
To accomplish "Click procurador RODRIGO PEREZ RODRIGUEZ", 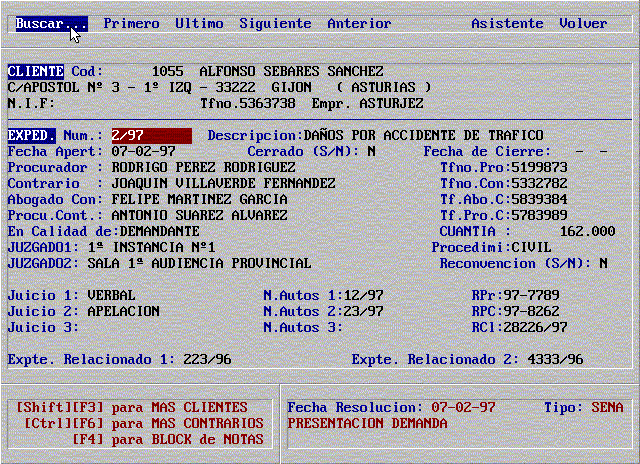I will 203,167.
